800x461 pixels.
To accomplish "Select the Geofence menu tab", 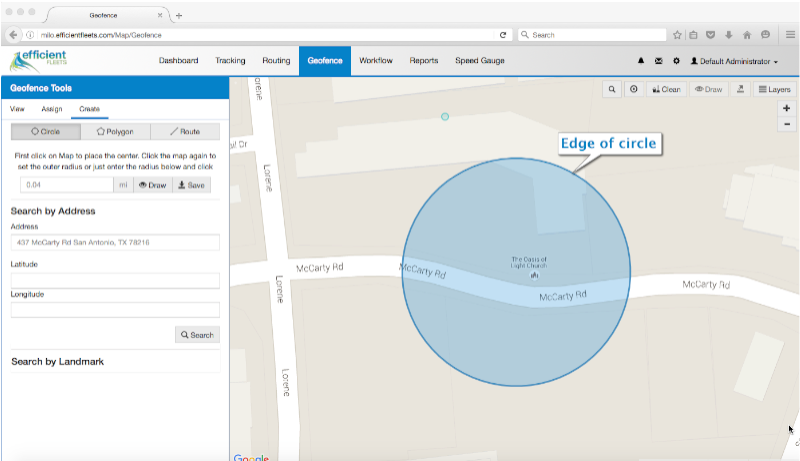I will (x=325, y=61).
